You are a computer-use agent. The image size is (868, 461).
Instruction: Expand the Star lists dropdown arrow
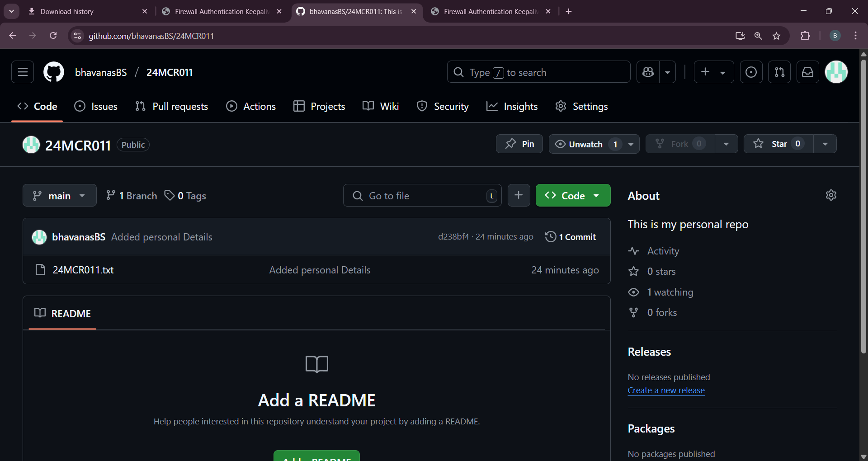point(825,144)
